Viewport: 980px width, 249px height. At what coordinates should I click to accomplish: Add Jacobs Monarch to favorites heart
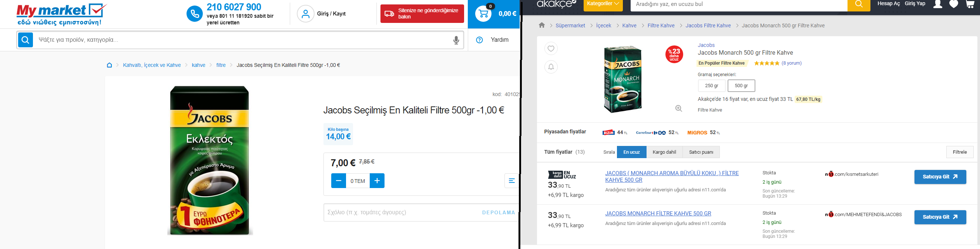point(551,49)
